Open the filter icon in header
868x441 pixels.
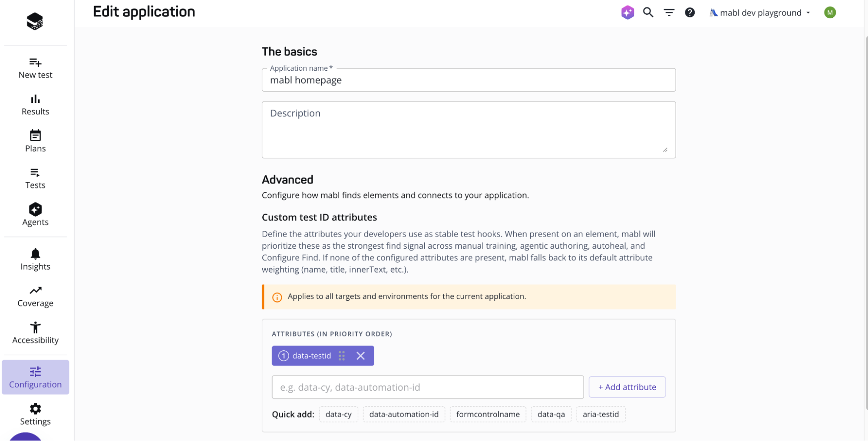point(669,13)
